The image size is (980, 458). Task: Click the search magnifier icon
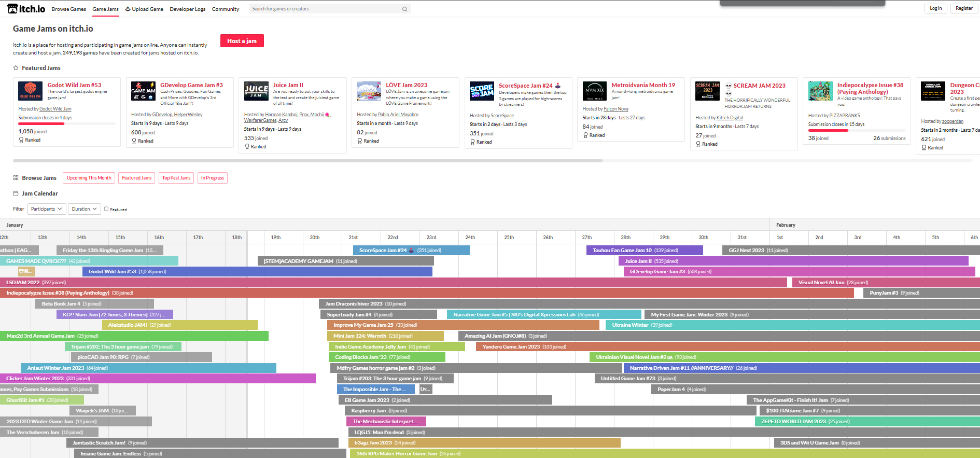point(404,9)
